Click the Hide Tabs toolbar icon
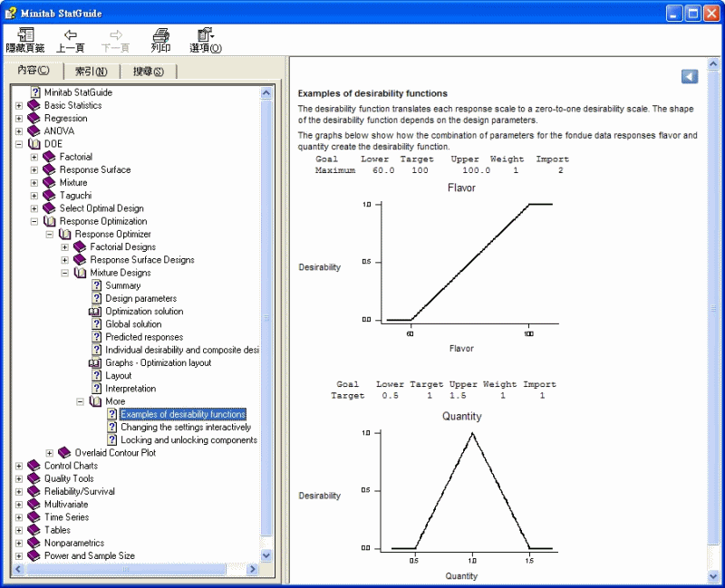Screen dimensions: 725x588 click(x=25, y=40)
